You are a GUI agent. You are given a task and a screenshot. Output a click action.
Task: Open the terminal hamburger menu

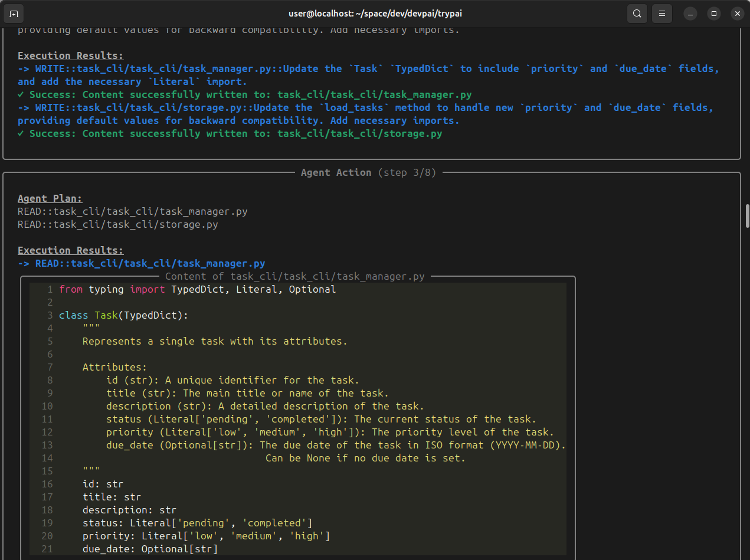[662, 13]
